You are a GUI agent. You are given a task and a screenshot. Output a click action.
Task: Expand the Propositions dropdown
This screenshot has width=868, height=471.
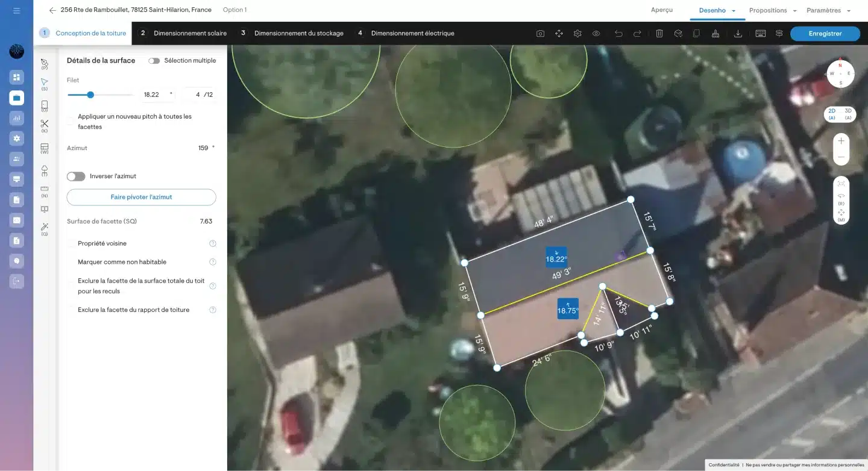[772, 10]
